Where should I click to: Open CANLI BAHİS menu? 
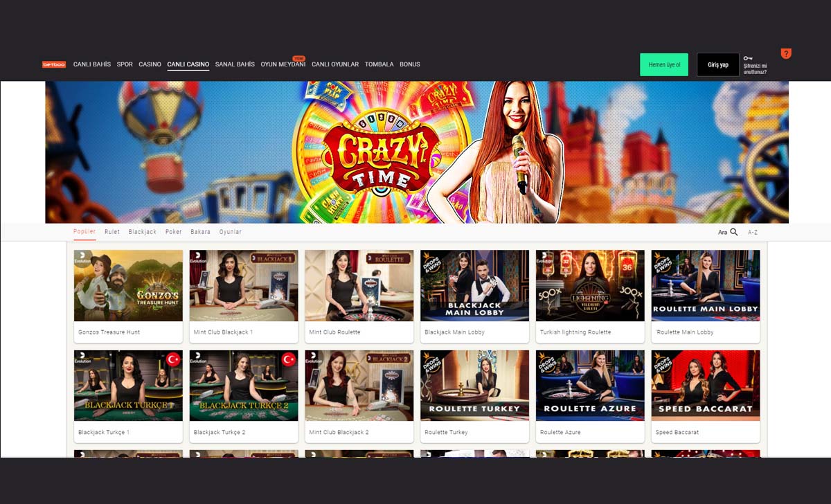92,64
